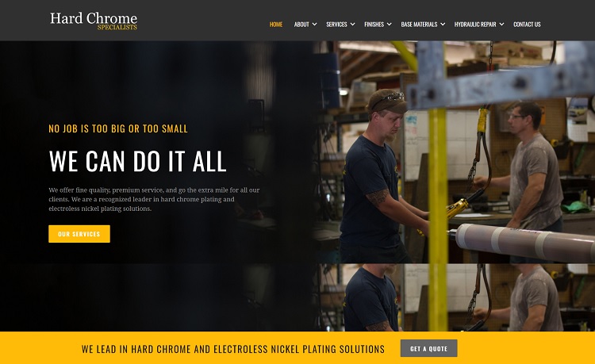The height and width of the screenshot is (364, 595).
Task: Open the Base Materials menu link
Action: tap(420, 25)
